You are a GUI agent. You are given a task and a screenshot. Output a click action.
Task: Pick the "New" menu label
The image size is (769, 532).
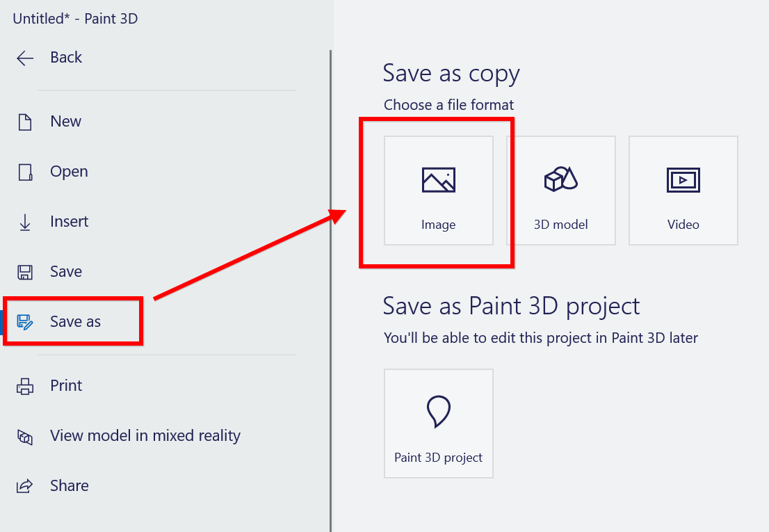tap(66, 122)
